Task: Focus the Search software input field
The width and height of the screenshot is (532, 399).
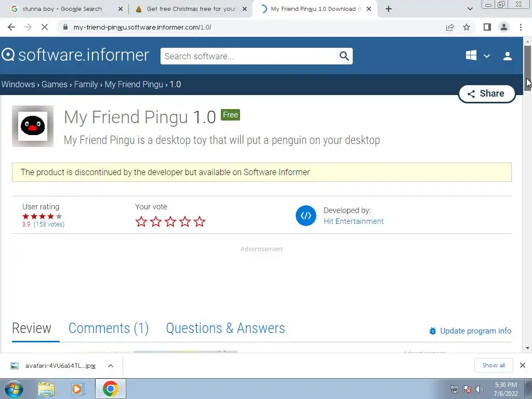Action: point(249,56)
